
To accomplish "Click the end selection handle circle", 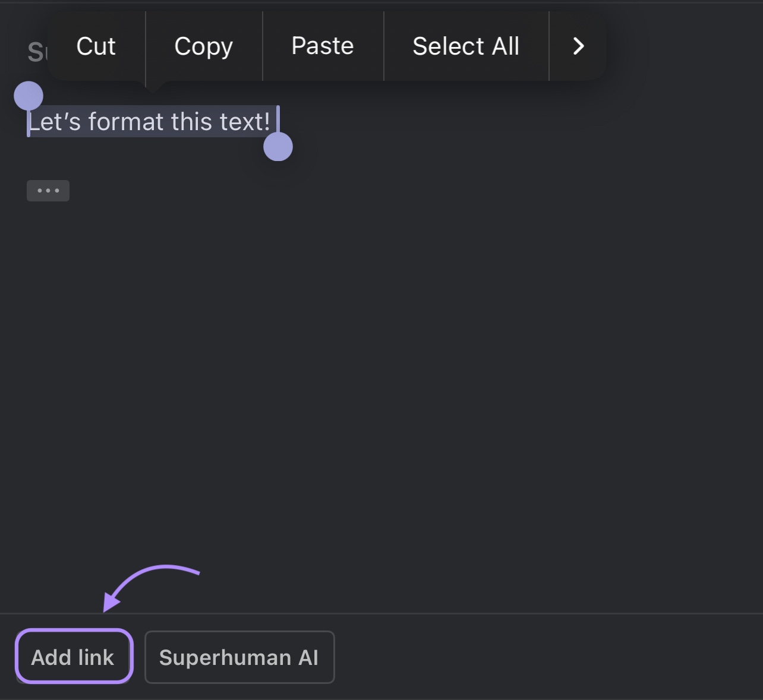I will pyautogui.click(x=278, y=146).
